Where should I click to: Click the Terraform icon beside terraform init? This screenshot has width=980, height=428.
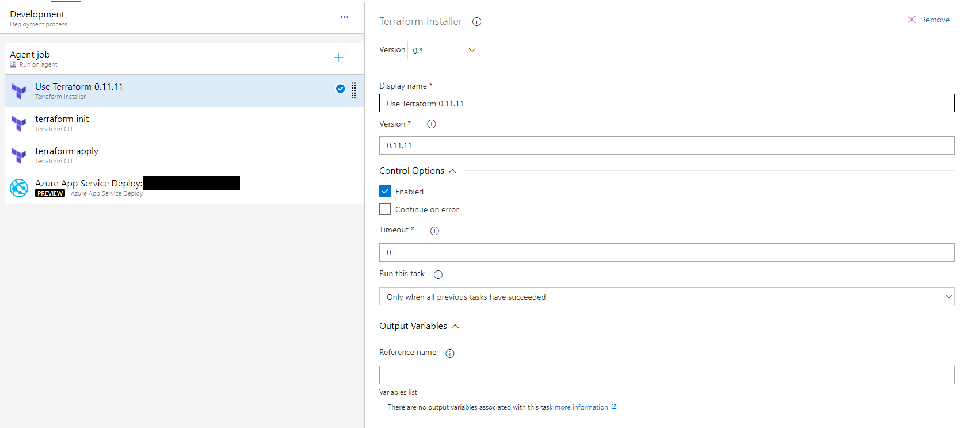19,124
